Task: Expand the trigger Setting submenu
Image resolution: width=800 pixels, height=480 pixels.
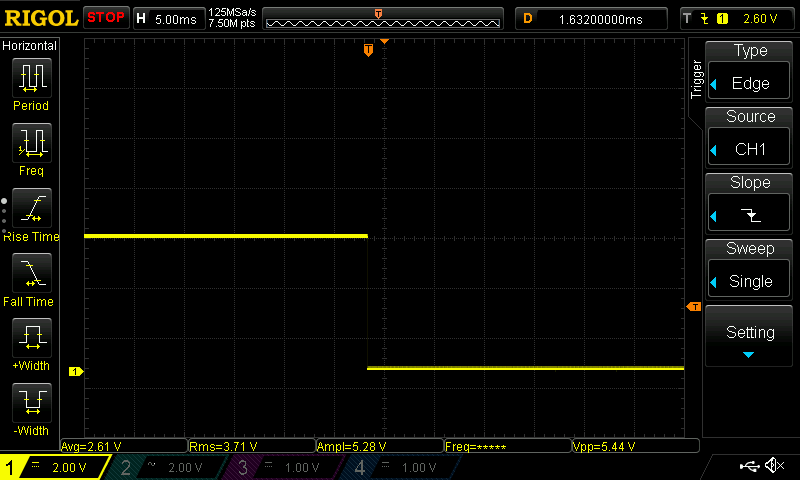Action: tap(750, 336)
